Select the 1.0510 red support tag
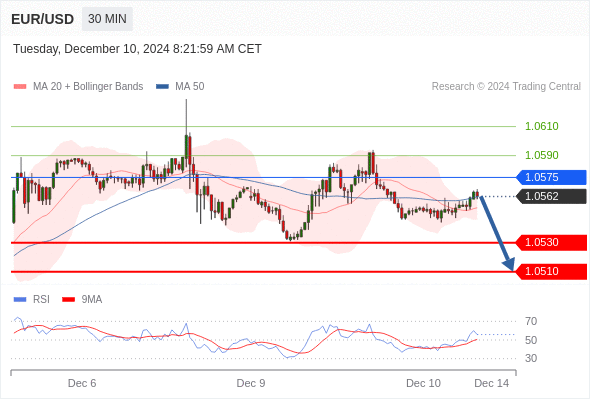590x400 pixels. click(x=551, y=271)
